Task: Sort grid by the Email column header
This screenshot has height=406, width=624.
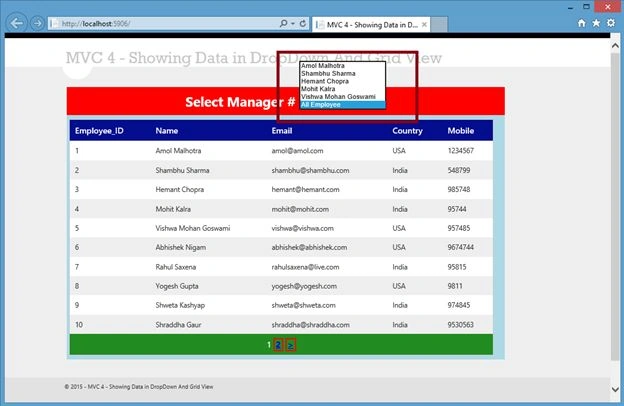Action: (282, 131)
